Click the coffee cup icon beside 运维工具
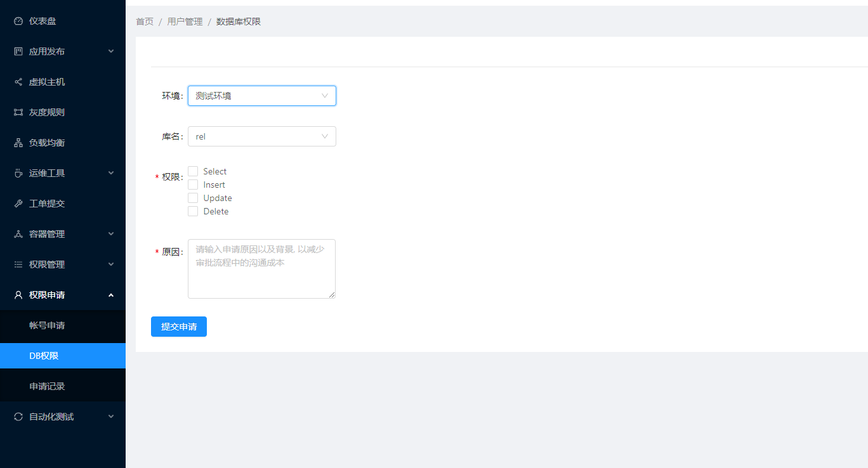This screenshot has width=868, height=468. (18, 173)
